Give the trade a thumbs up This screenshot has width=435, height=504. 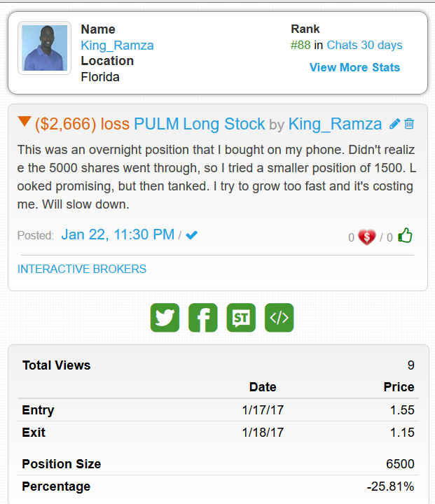pyautogui.click(x=405, y=236)
